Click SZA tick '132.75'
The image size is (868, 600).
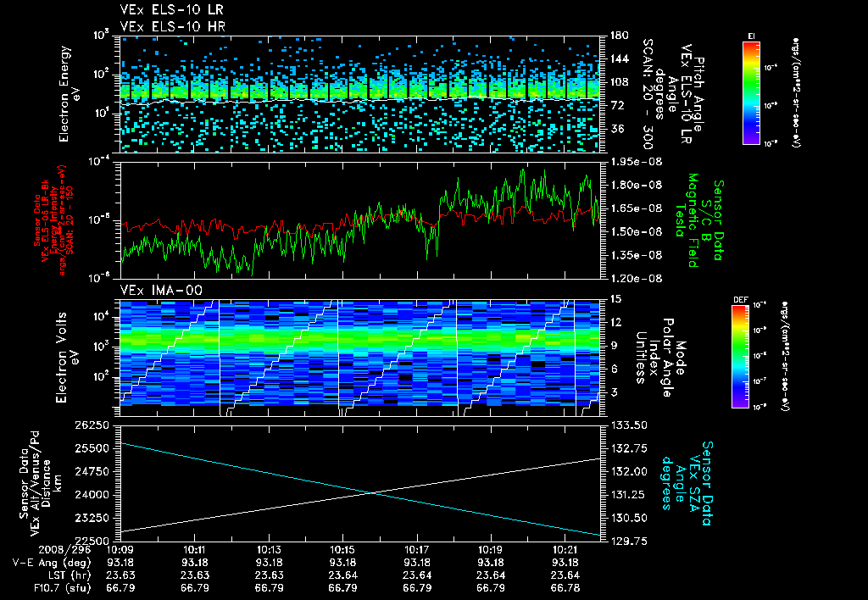point(629,448)
